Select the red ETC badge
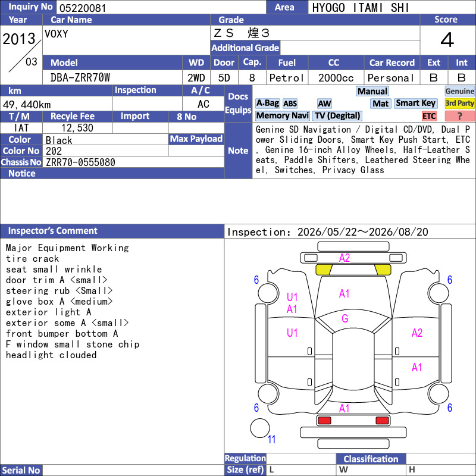Screen dimensions: 476x476 [429, 116]
